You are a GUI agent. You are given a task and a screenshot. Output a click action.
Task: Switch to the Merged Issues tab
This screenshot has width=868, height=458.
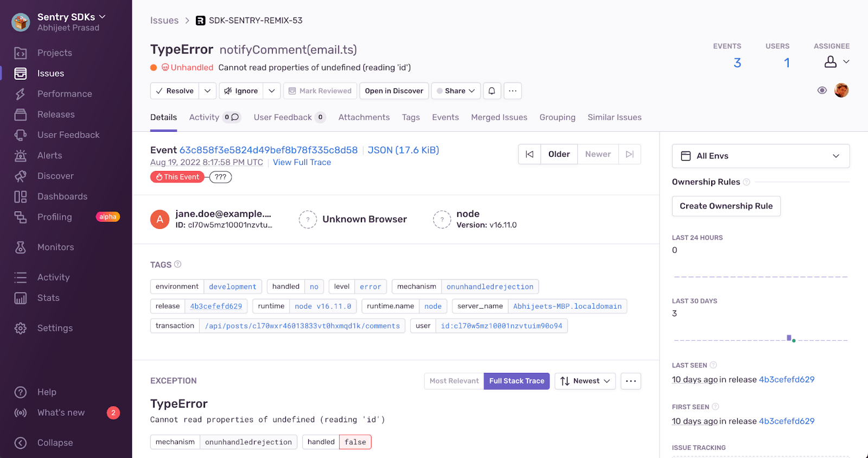click(499, 117)
